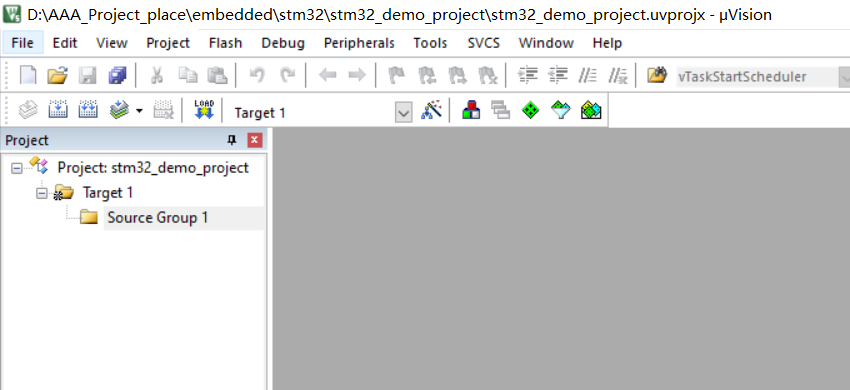Screen dimensions: 850x390
Task: Open the Window menu
Action: point(546,43)
